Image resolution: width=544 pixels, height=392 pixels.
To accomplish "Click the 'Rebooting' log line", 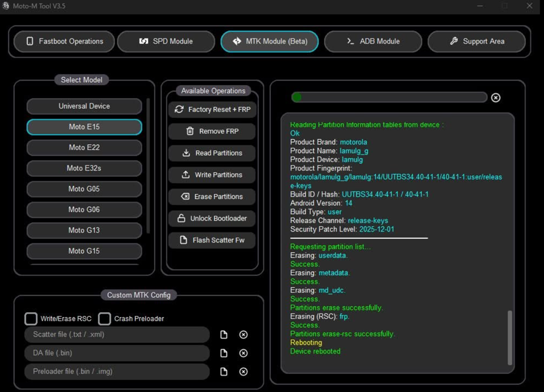I will (306, 343).
